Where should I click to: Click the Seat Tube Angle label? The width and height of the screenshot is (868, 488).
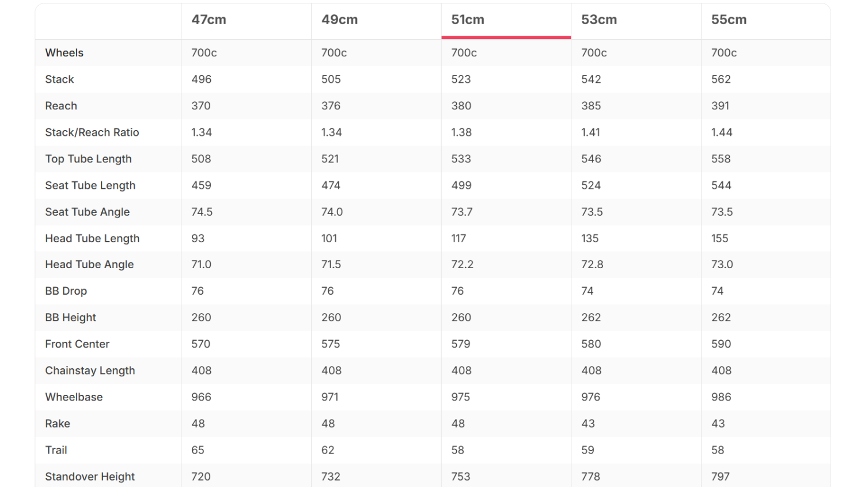[x=88, y=212]
